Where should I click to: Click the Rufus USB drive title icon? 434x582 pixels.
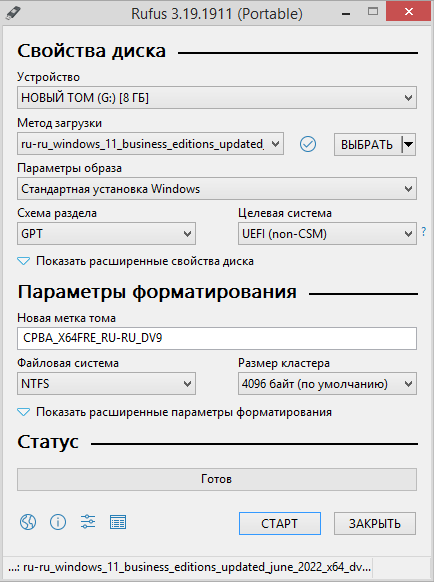[x=13, y=13]
